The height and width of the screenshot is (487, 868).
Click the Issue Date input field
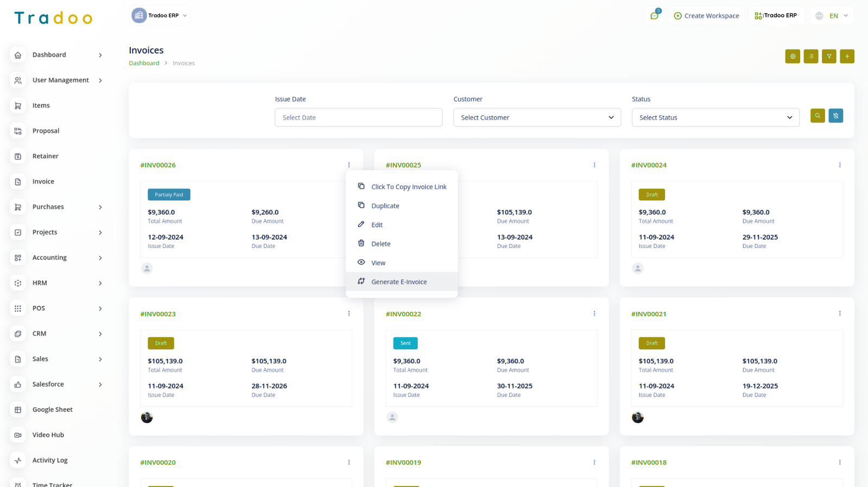pyautogui.click(x=358, y=118)
